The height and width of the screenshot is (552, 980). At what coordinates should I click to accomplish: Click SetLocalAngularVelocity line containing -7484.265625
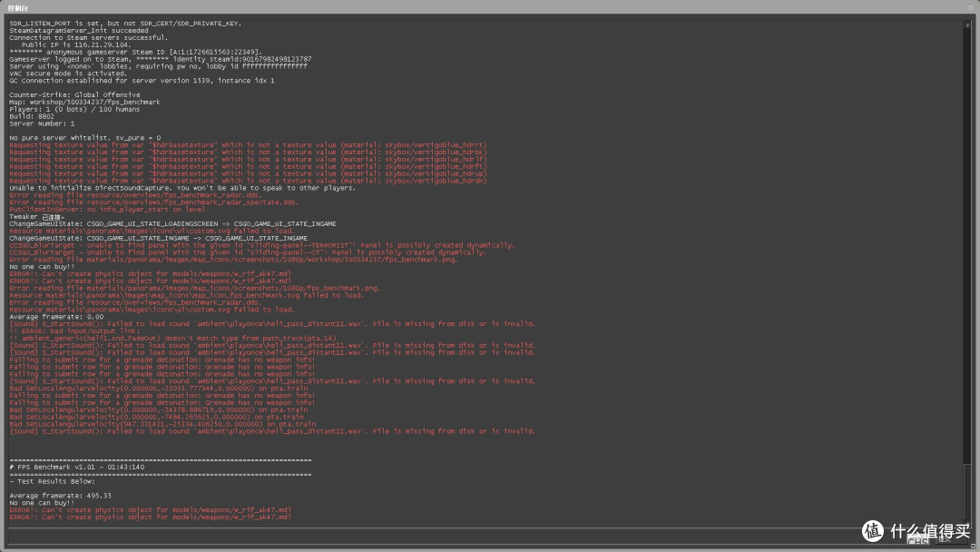click(156, 417)
